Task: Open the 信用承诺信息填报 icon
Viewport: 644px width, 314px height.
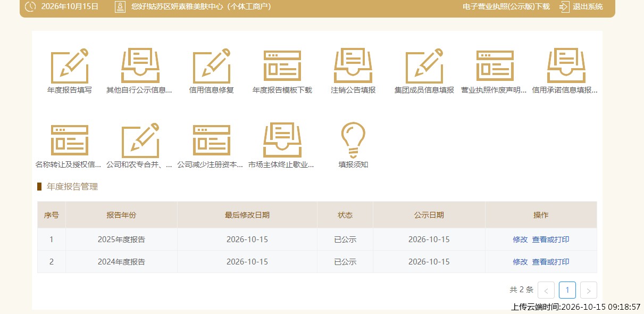Action: coord(566,66)
